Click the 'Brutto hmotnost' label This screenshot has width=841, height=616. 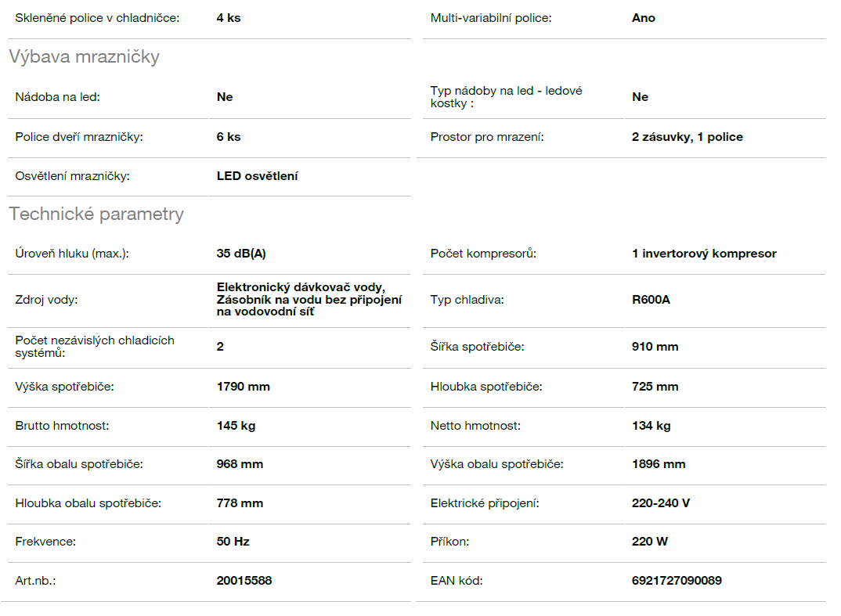(62, 426)
